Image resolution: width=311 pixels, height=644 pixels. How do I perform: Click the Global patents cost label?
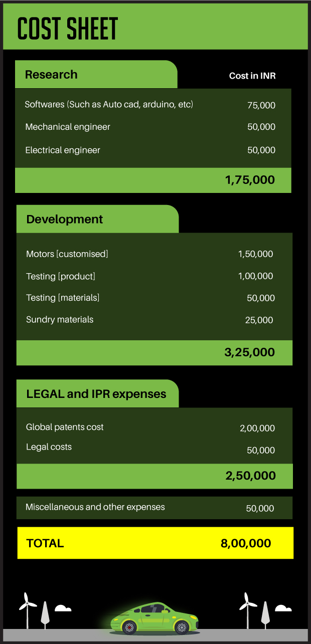point(65,427)
